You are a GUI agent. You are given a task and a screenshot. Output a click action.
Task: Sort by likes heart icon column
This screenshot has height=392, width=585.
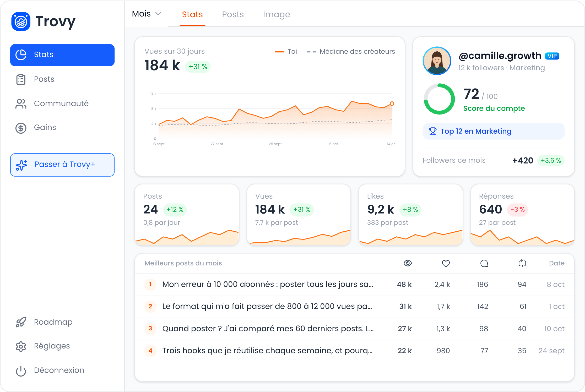446,263
